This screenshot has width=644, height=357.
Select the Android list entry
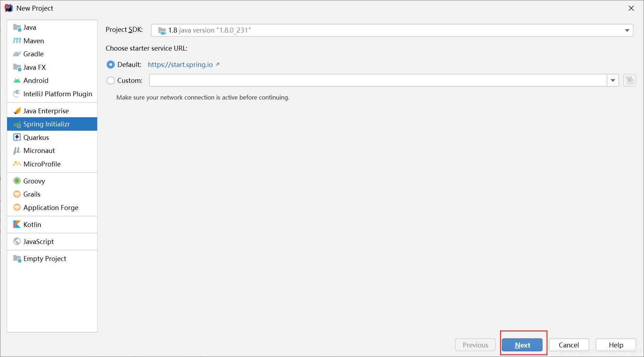coord(52,81)
